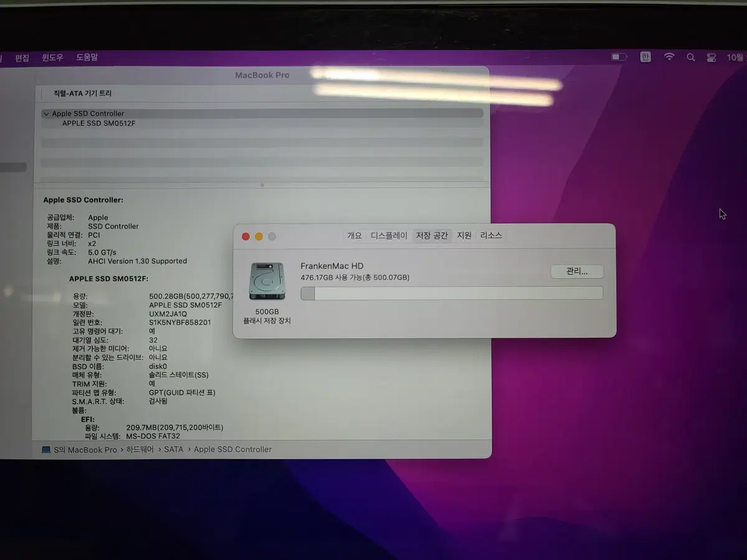747x560 pixels.
Task: Click the MS-DOS FAT32 file system value
Action: [x=153, y=436]
